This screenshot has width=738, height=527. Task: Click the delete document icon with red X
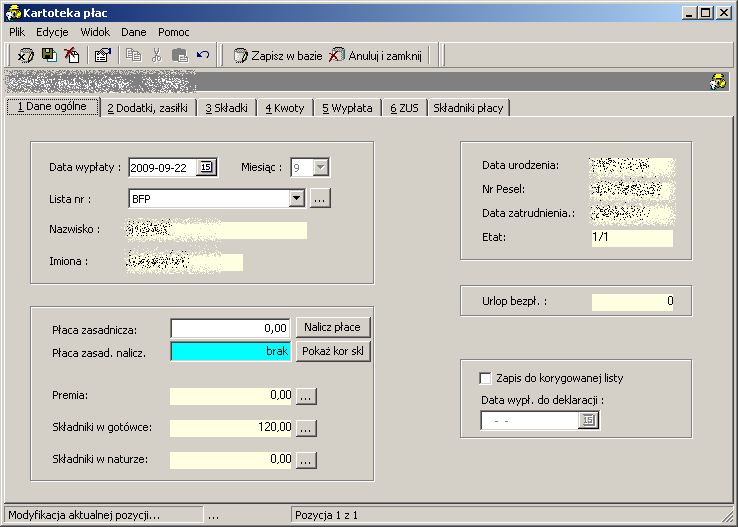click(x=72, y=55)
